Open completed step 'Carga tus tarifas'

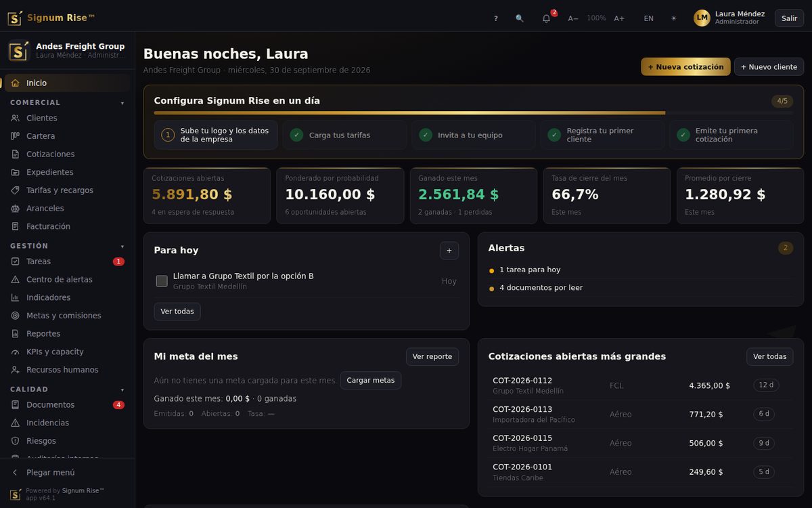(x=344, y=135)
